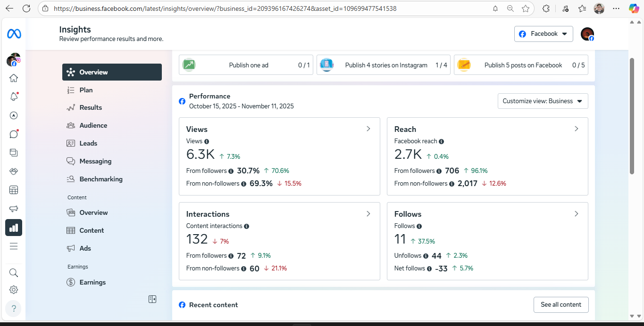Open the Favorites list toolbar icon
Viewport: 644px width, 326px height.
582,8
